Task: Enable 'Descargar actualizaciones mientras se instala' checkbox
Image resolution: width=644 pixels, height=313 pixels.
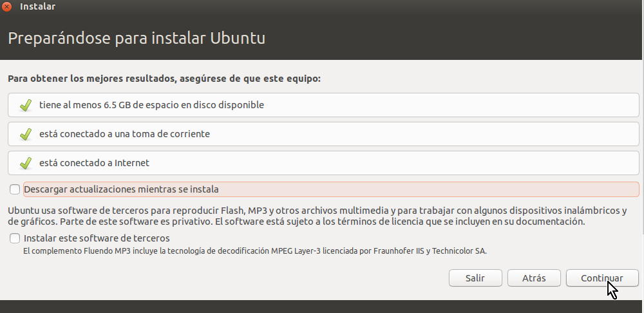Action: point(15,189)
